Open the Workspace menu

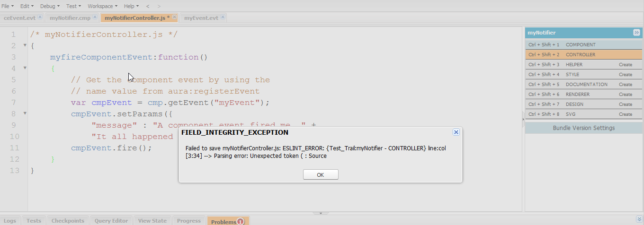tap(103, 6)
